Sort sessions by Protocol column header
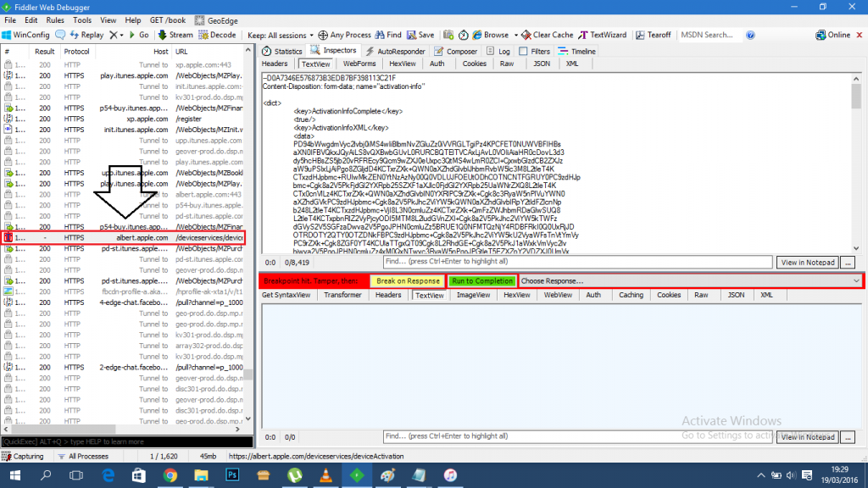This screenshot has width=868, height=488. click(76, 52)
